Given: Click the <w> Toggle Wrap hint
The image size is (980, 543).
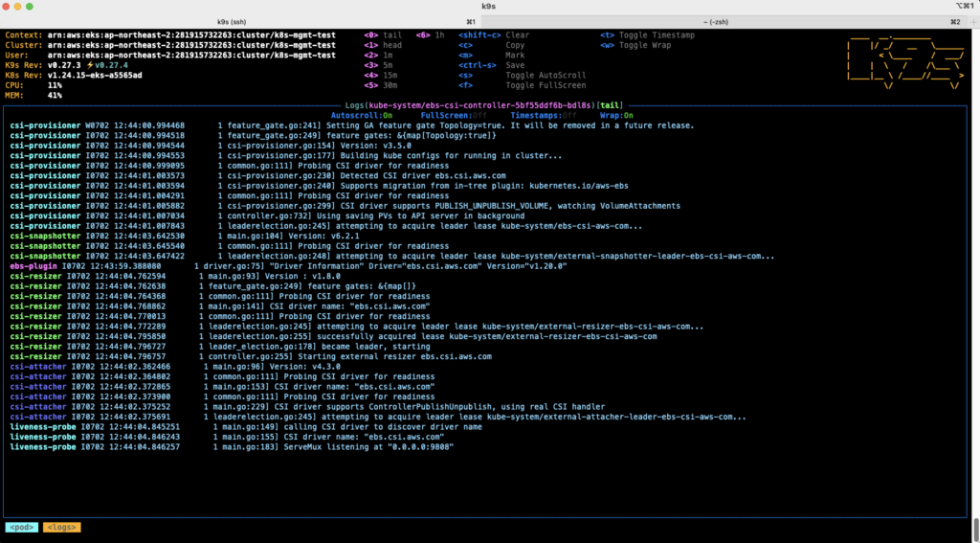Looking at the screenshot, I should pyautogui.click(x=635, y=45).
